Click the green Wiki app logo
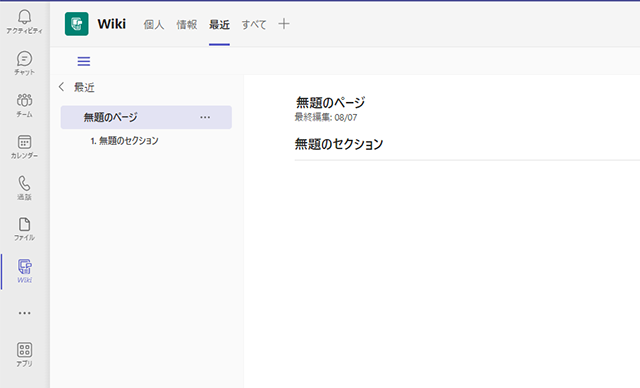This screenshot has height=388, width=640. pyautogui.click(x=77, y=24)
